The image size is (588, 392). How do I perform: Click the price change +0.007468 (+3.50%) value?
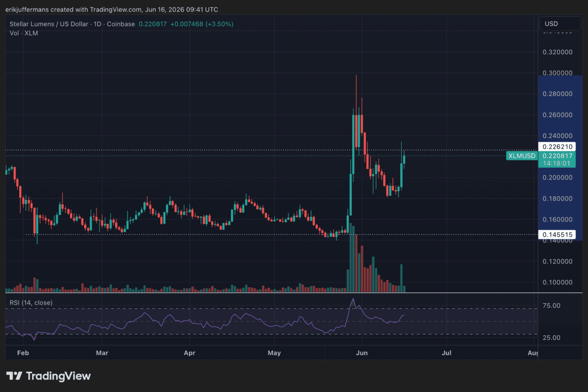pos(202,24)
